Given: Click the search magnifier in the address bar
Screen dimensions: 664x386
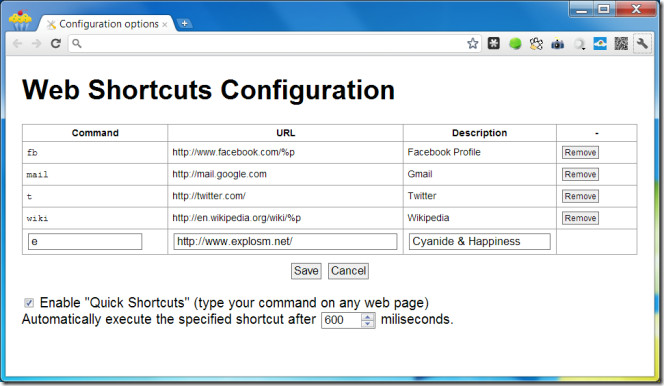Looking at the screenshot, I should (77, 43).
